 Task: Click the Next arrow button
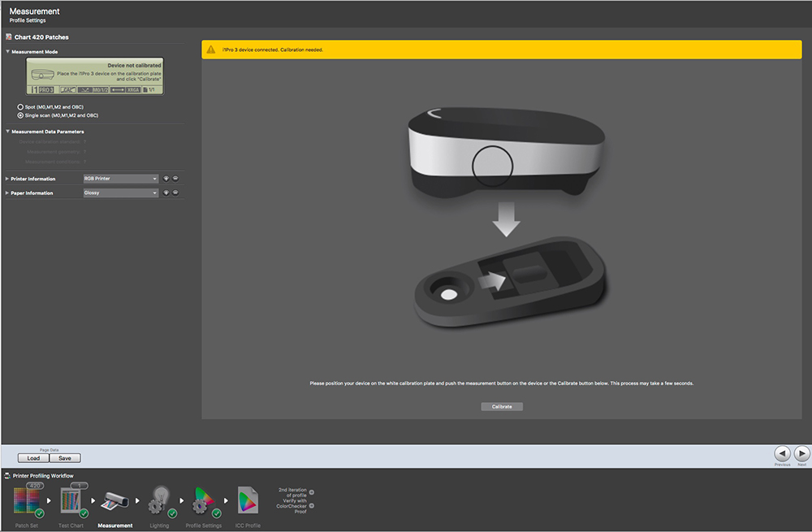point(801,453)
